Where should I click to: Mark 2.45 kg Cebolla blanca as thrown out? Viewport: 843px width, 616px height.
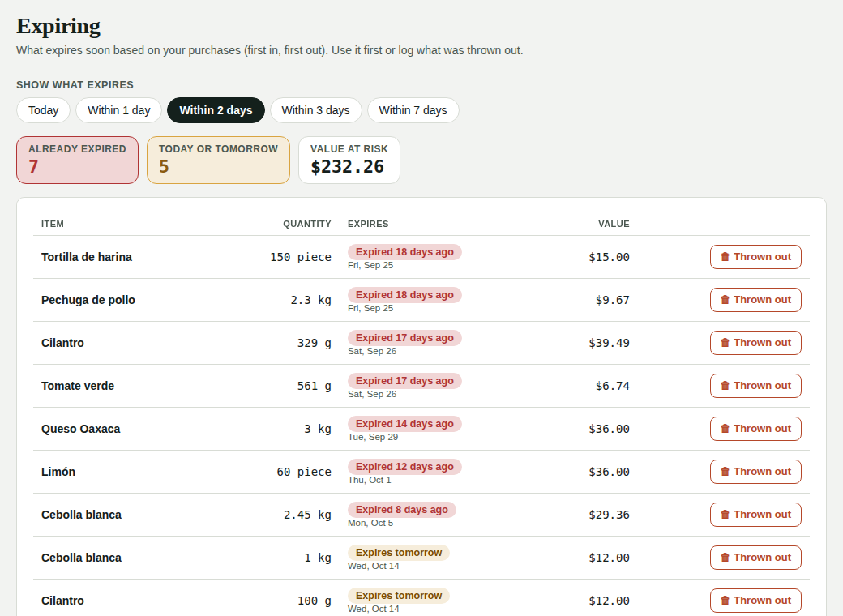(x=755, y=515)
